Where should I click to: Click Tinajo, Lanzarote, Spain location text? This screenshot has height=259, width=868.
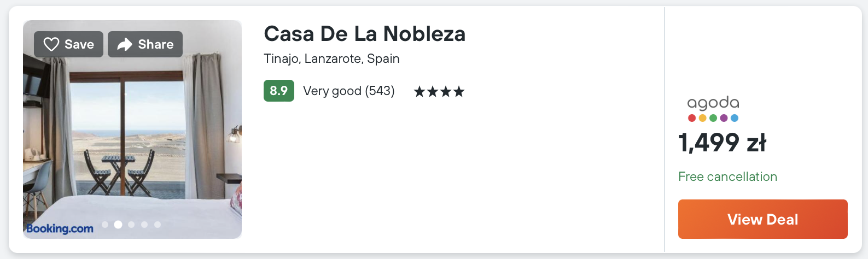click(331, 58)
